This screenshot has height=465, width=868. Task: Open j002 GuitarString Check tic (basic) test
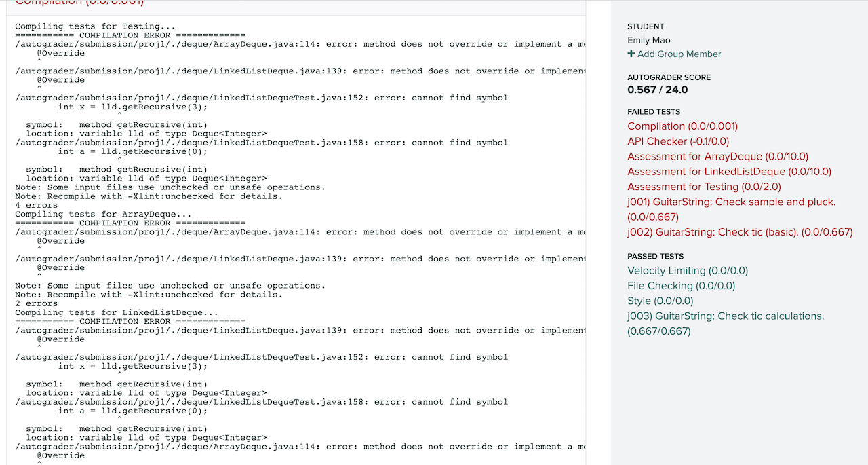[x=739, y=232]
